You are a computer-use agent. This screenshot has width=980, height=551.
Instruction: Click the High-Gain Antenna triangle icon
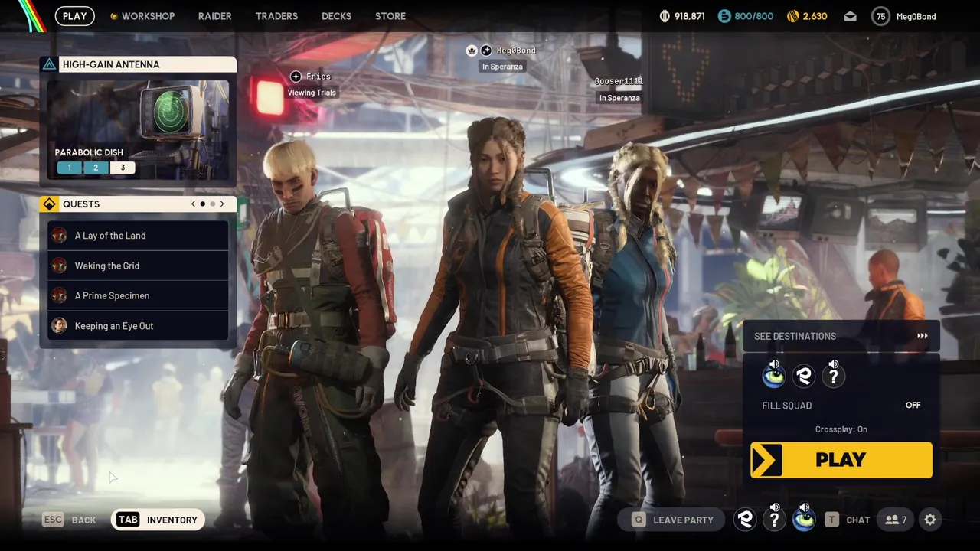[49, 64]
